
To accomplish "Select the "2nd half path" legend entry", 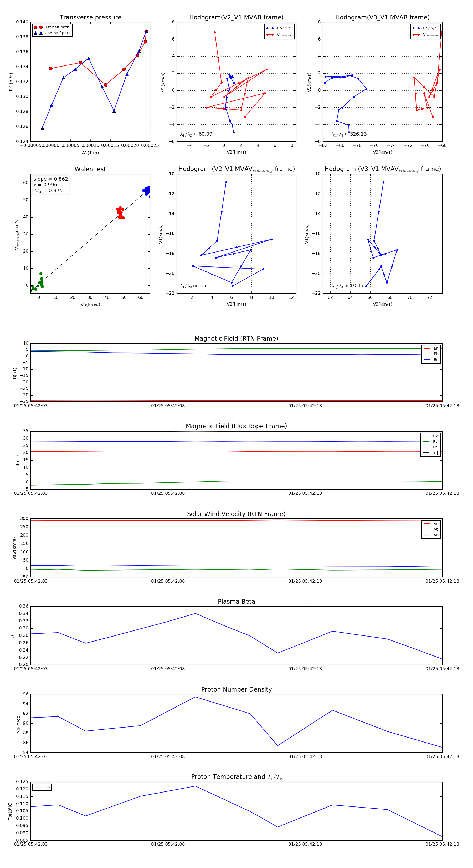I will tap(52, 33).
